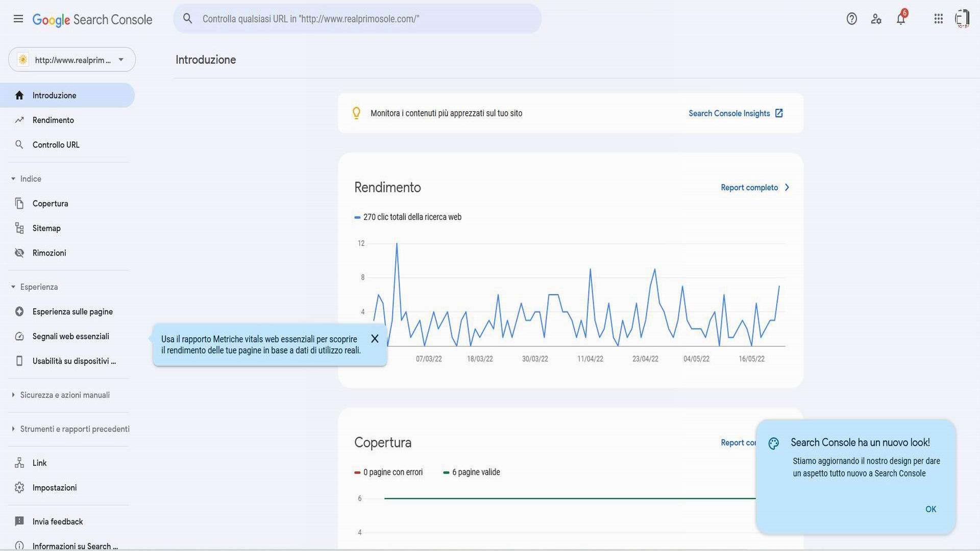This screenshot has width=980, height=551.
Task: Click the Sitemap tree icon
Action: coord(19,228)
